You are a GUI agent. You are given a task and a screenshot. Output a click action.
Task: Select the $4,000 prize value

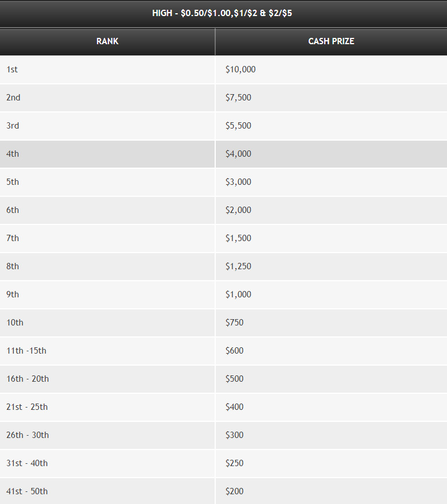tap(238, 154)
